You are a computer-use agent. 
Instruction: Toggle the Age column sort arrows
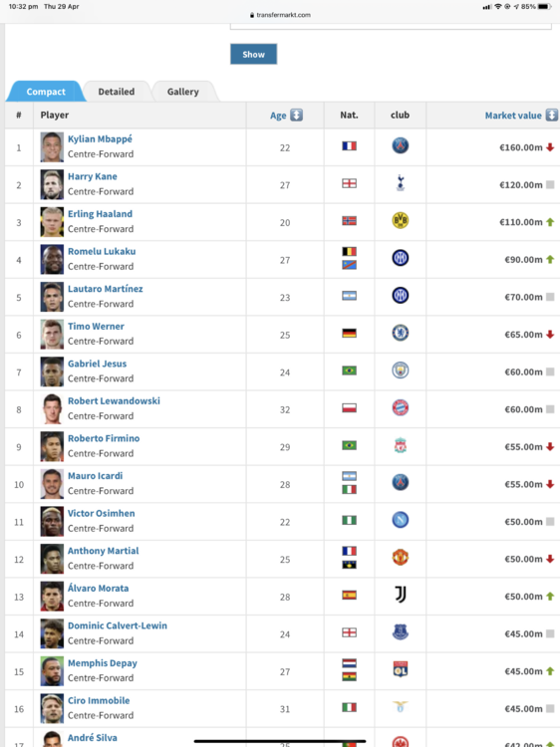[x=297, y=115]
